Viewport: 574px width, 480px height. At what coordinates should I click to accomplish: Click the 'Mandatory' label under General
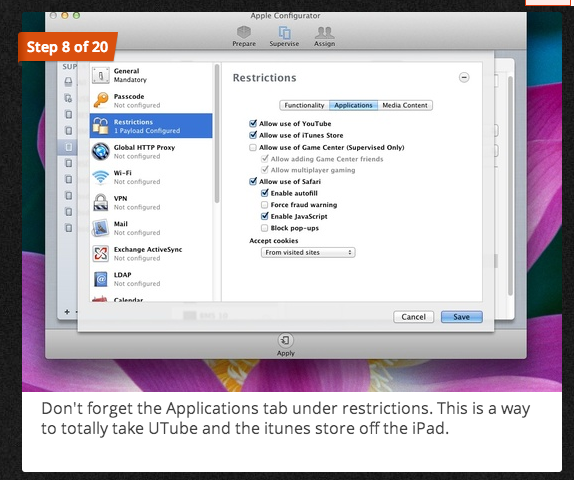coord(130,80)
